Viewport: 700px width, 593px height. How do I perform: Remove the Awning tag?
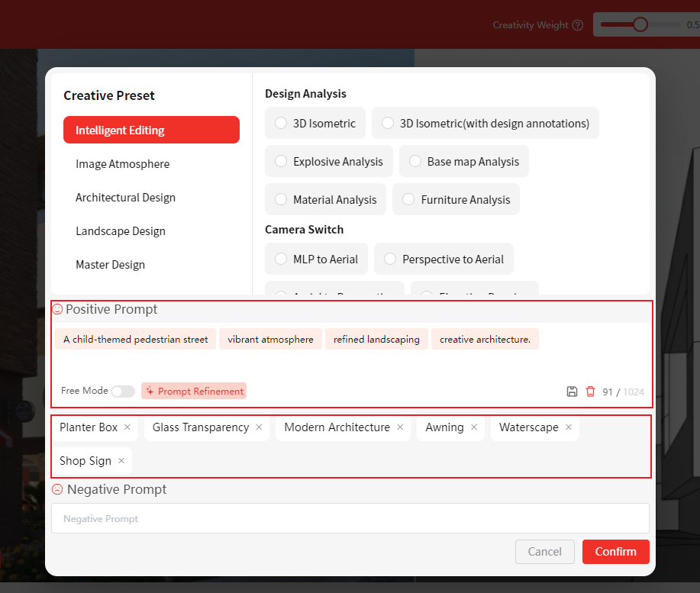click(474, 427)
